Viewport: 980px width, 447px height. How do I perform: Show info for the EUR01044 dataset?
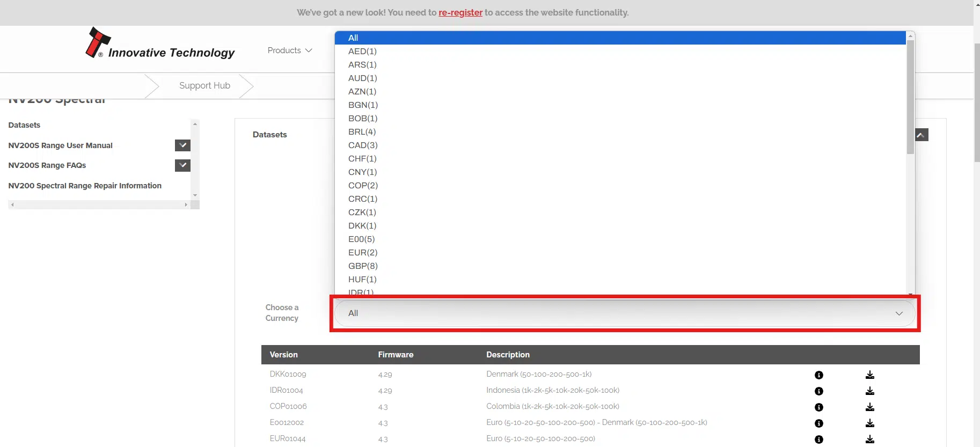pyautogui.click(x=818, y=439)
